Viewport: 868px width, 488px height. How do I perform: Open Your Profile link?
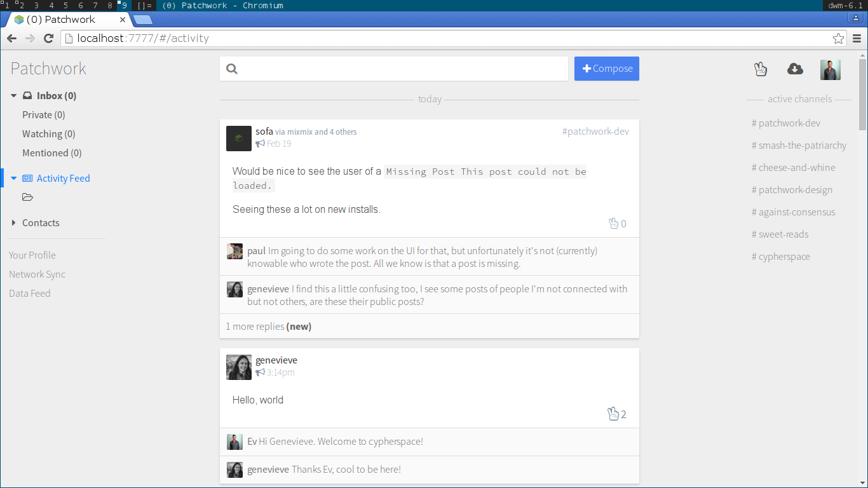32,255
